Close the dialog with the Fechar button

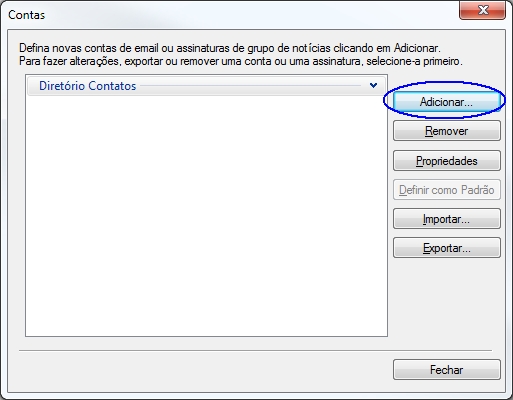coord(447,369)
